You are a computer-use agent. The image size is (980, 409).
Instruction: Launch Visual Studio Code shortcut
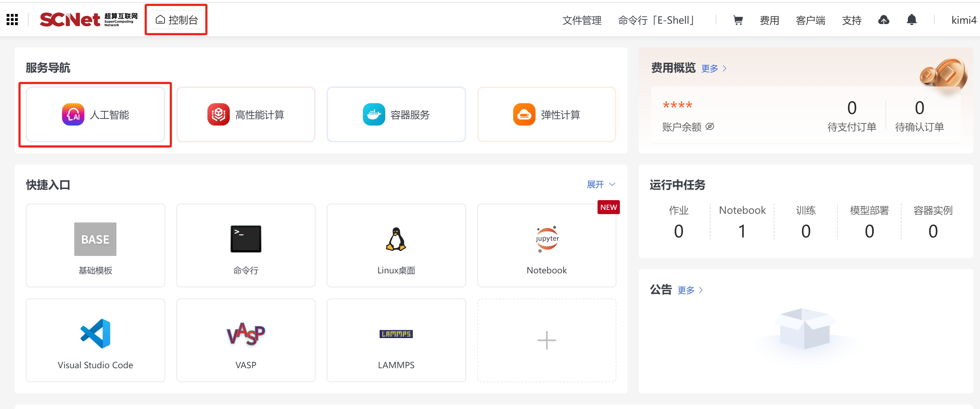95,340
